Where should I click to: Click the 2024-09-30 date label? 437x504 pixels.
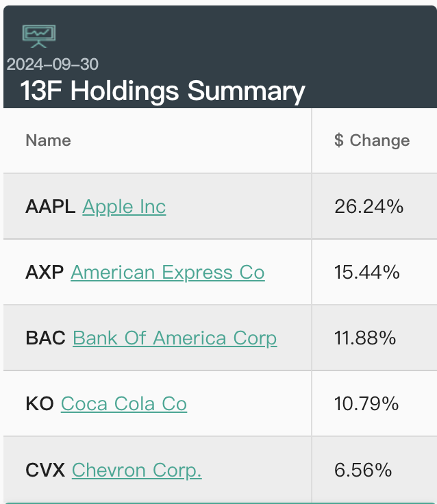[53, 64]
